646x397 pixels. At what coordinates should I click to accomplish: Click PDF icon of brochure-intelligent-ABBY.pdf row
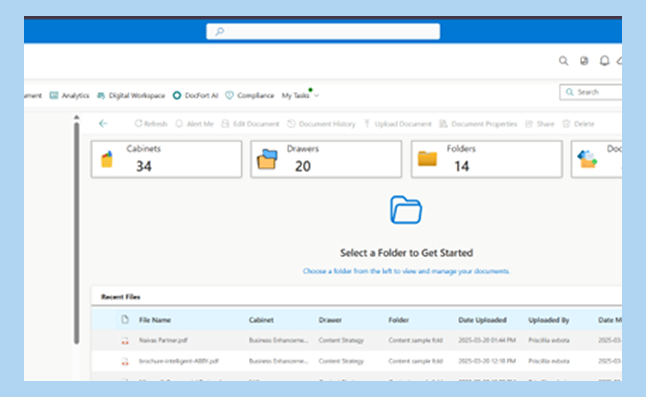(x=125, y=362)
